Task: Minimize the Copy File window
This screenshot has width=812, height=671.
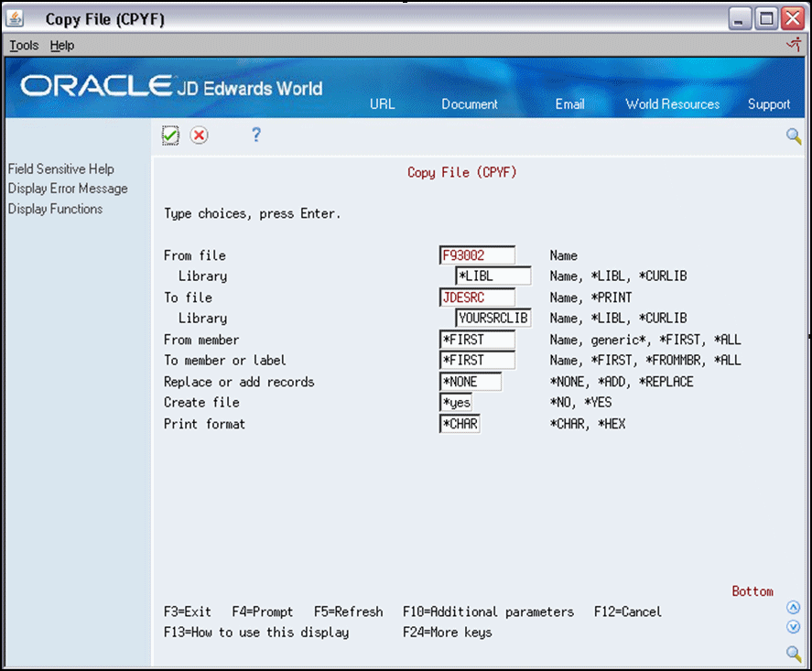Action: coord(740,19)
